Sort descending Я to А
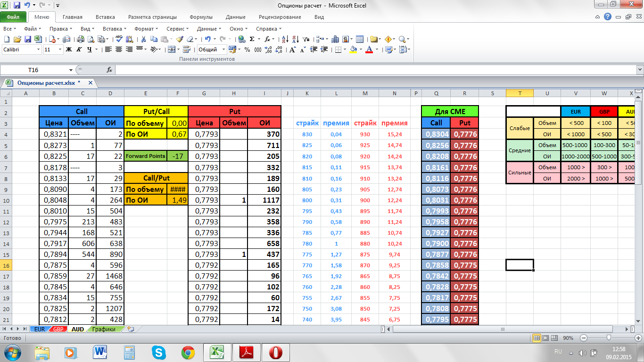 point(296,40)
